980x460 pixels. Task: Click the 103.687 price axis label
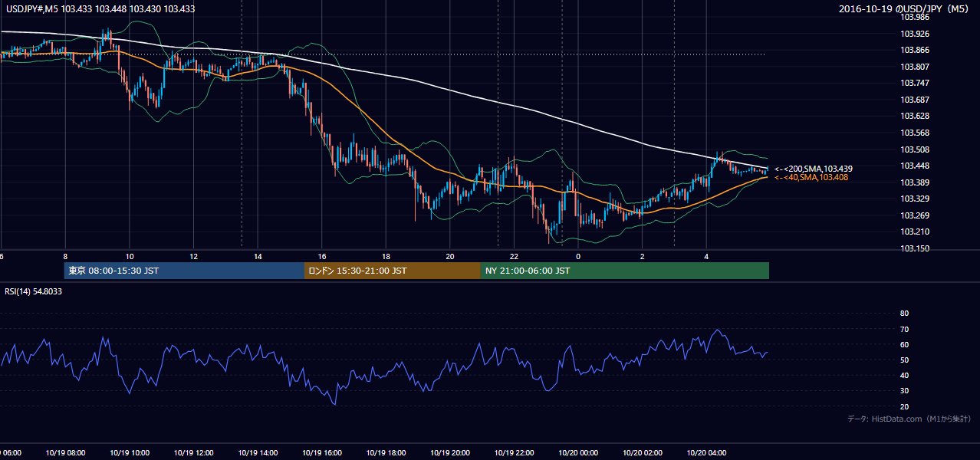[x=915, y=100]
